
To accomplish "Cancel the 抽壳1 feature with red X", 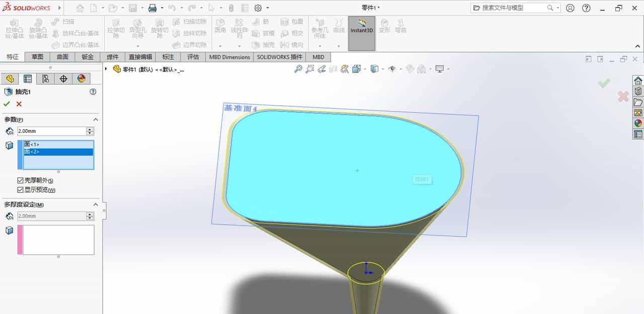I will pos(18,104).
